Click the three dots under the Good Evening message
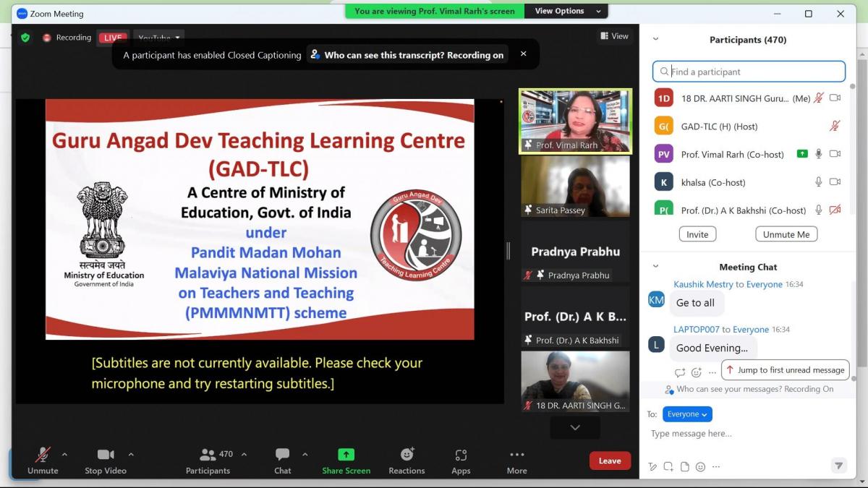The height and width of the screenshot is (488, 868). click(712, 372)
